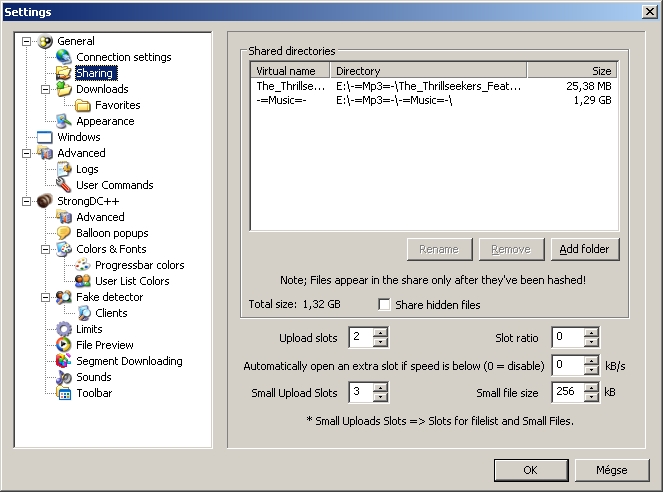This screenshot has height=492, width=663.
Task: Click the Progressbar colors icon
Action: tap(83, 265)
